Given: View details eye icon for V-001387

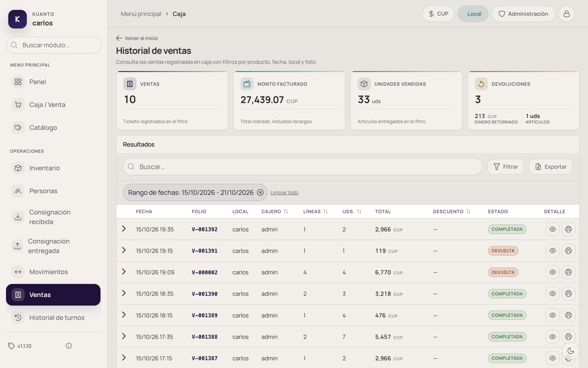Looking at the screenshot, I should tap(552, 358).
